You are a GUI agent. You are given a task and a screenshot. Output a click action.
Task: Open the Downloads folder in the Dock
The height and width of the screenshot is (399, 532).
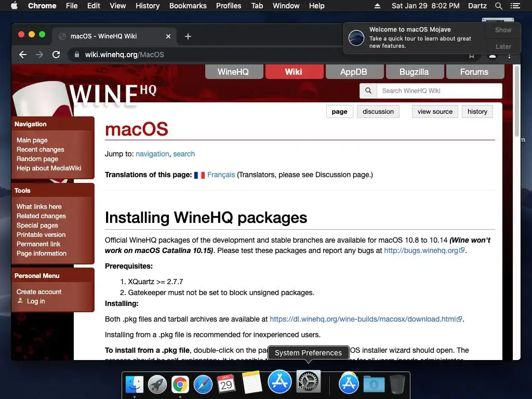[374, 384]
